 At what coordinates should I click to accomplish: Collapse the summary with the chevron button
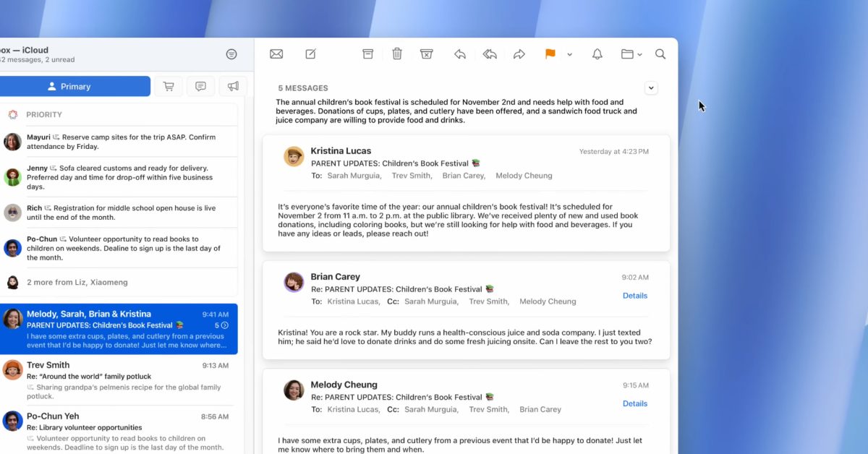[651, 88]
